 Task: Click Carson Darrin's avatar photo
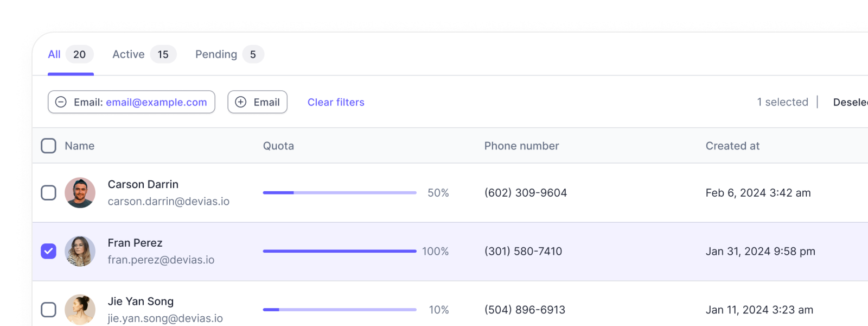coord(80,193)
